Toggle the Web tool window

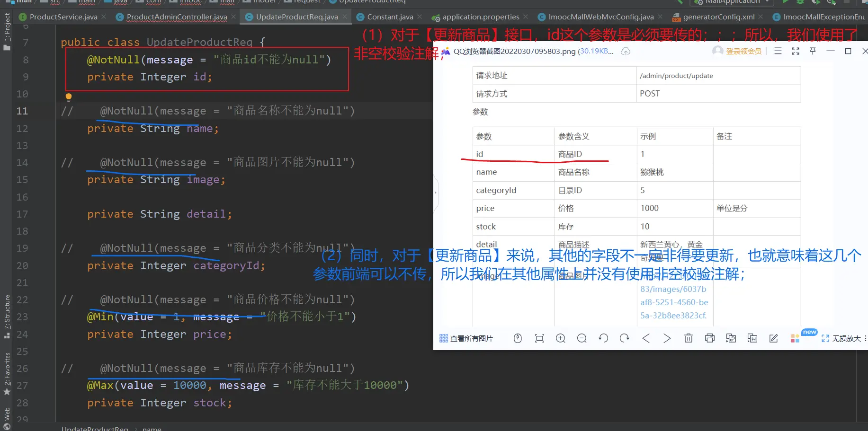pos(7,418)
